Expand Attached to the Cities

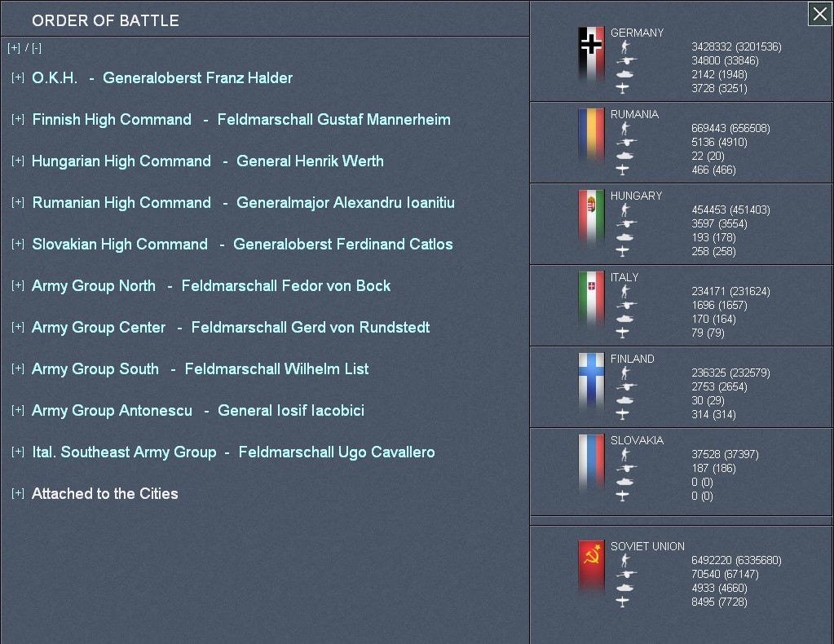18,494
